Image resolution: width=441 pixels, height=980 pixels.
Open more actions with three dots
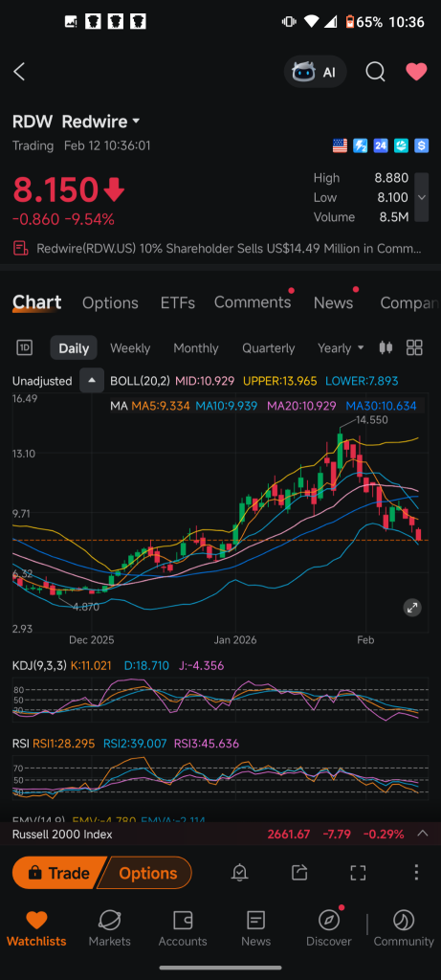pos(416,873)
